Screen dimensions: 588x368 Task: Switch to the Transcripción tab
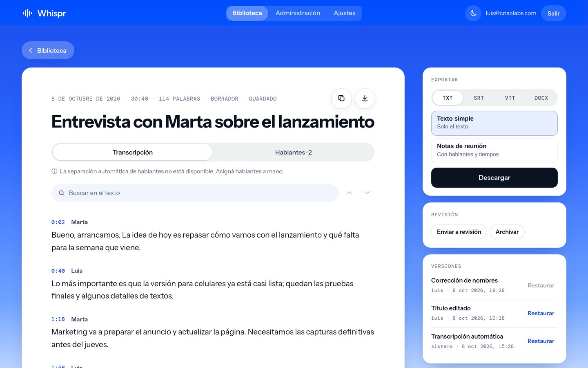point(133,152)
